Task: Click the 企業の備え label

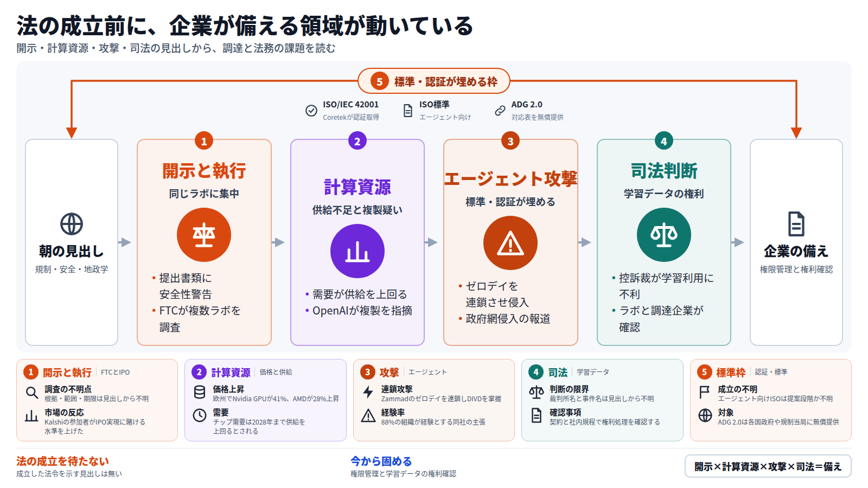Action: pos(796,252)
